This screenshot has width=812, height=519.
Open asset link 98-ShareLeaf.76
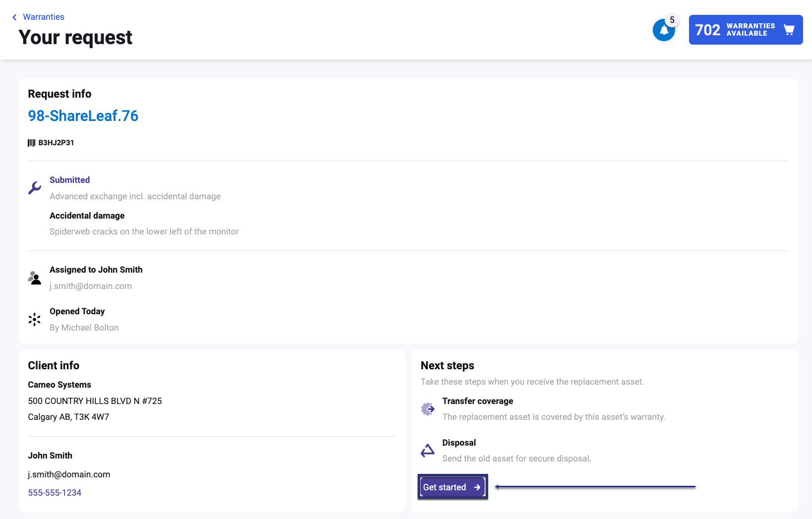[x=83, y=115]
